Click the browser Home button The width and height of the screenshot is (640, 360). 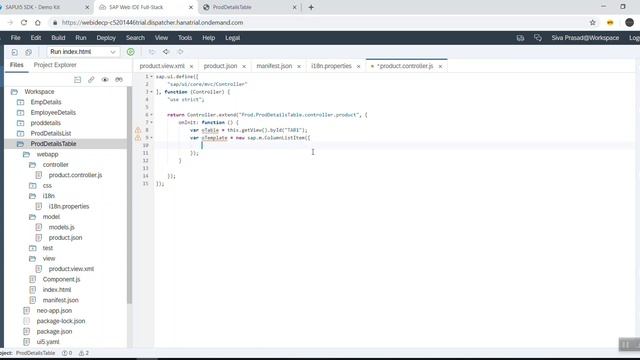[38, 23]
